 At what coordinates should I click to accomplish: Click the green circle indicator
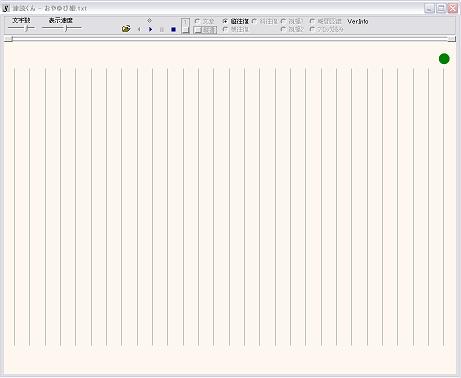[444, 59]
